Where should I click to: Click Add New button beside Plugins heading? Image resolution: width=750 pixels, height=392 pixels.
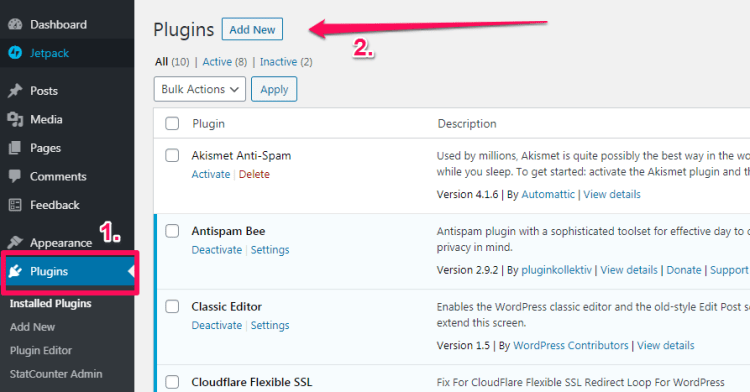[252, 29]
